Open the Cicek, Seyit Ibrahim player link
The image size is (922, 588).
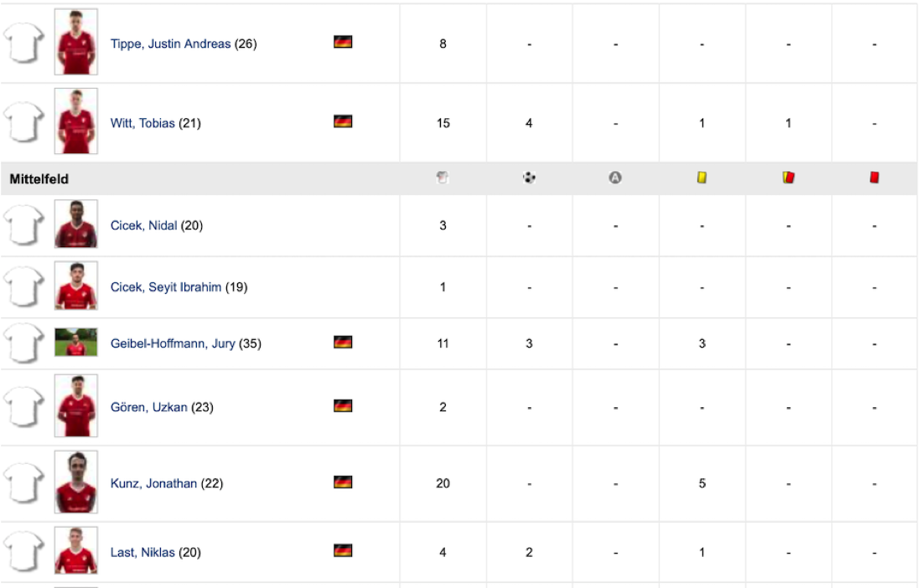pyautogui.click(x=166, y=287)
